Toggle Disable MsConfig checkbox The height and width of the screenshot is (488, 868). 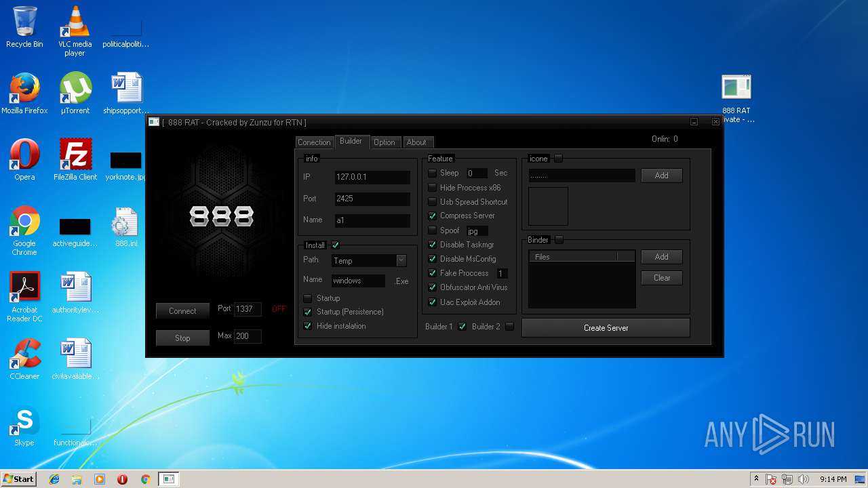click(x=432, y=259)
